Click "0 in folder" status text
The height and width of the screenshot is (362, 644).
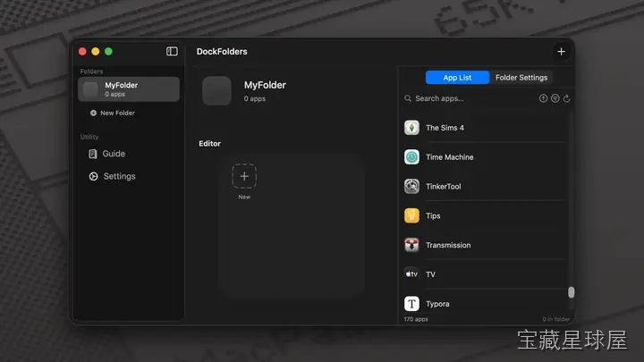[x=555, y=319]
